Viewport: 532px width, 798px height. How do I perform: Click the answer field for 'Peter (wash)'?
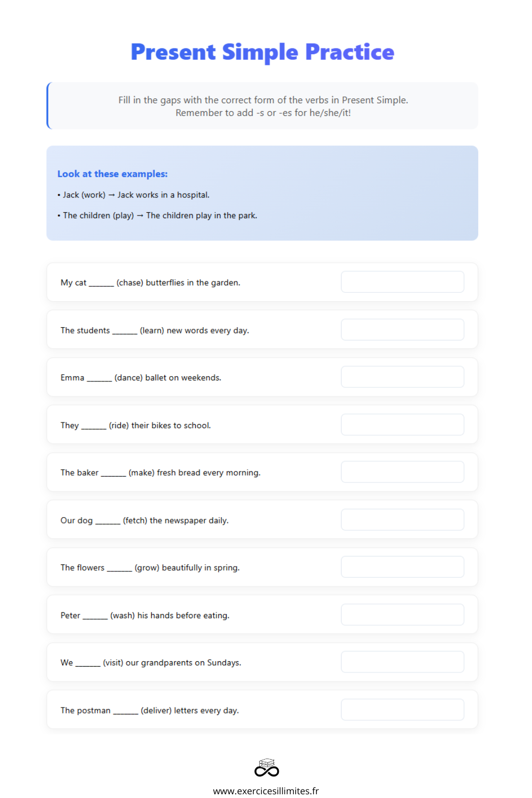coord(403,614)
